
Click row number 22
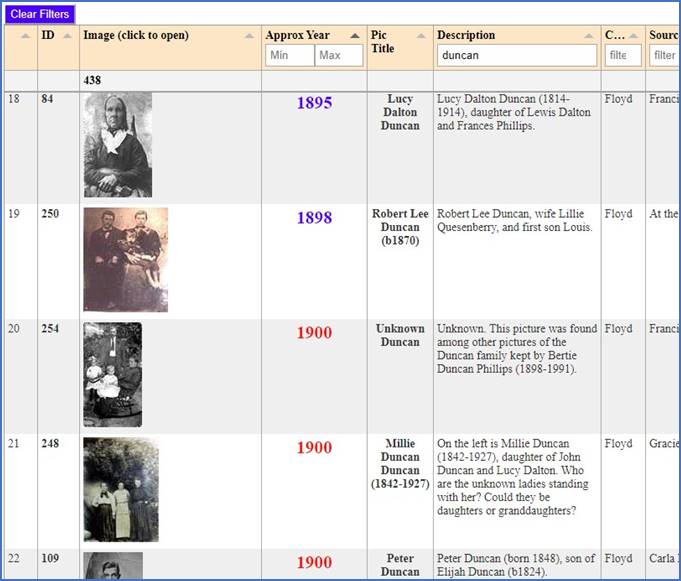[14, 558]
